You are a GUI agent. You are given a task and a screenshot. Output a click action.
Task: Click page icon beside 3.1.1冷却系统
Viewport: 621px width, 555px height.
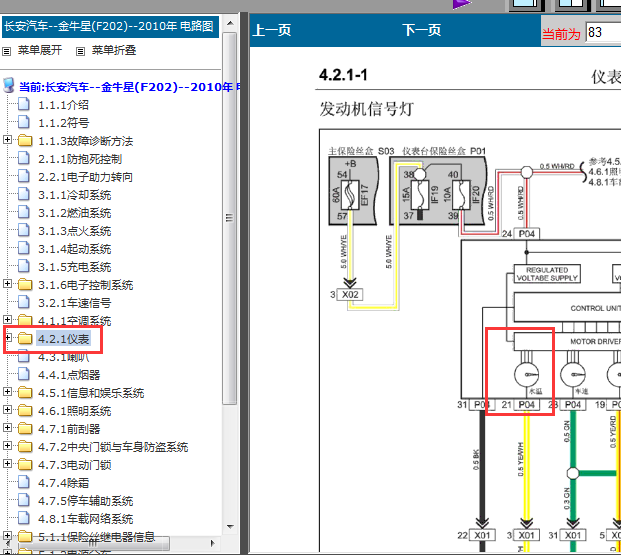pyautogui.click(x=24, y=194)
